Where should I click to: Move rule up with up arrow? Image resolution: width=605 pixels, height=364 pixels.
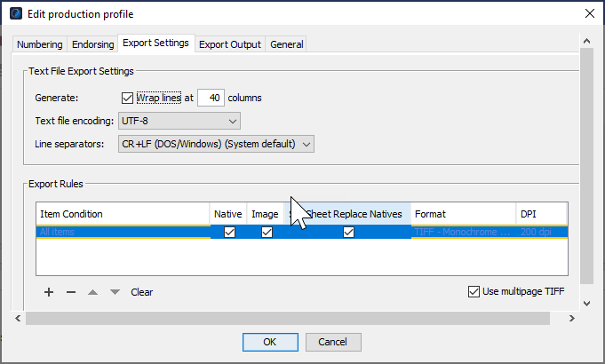[x=93, y=292]
